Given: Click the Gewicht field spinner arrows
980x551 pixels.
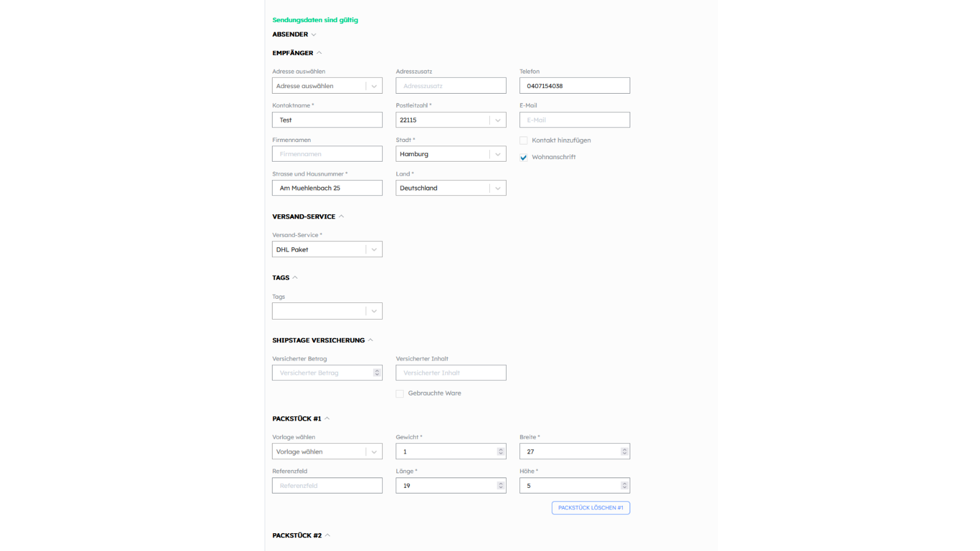Looking at the screenshot, I should pos(500,451).
